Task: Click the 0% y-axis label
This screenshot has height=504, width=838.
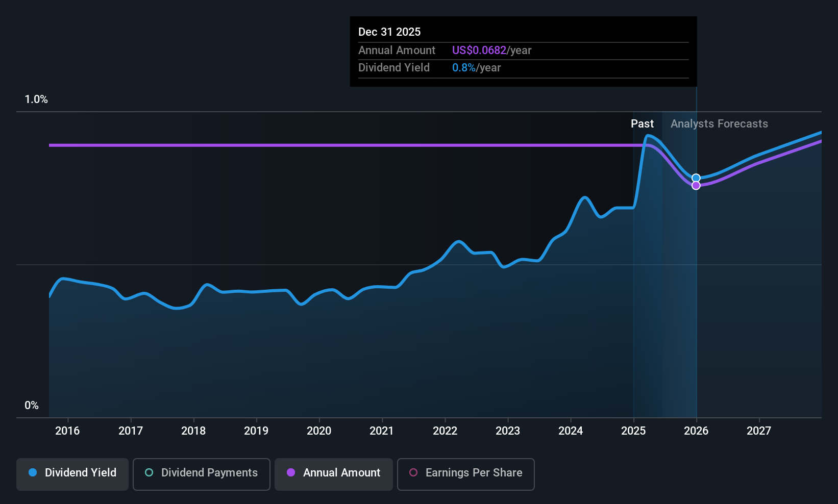Action: [x=32, y=406]
